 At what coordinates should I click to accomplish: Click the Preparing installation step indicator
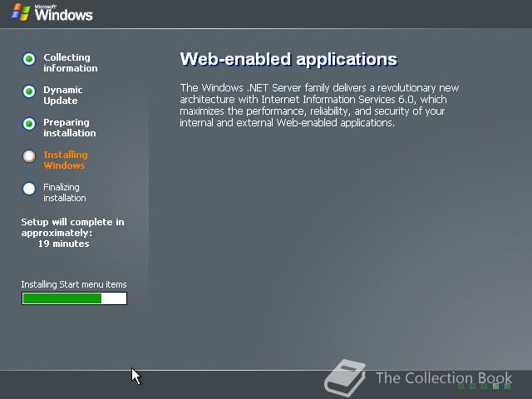(x=29, y=124)
